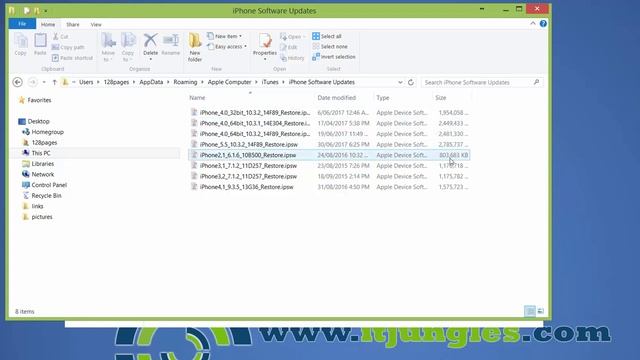
Task: Select Favorites in navigation pane
Action: tap(39, 100)
